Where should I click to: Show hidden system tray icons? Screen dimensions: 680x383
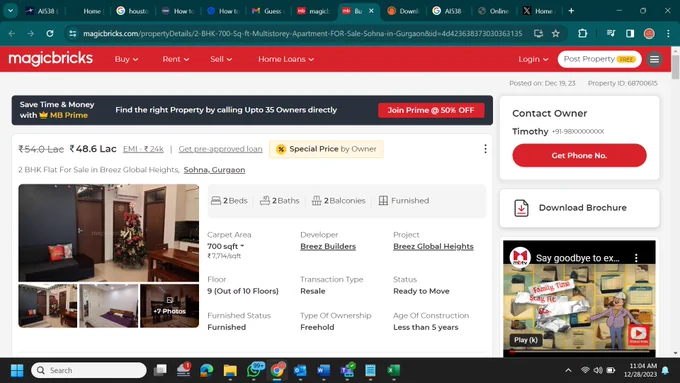(x=568, y=370)
